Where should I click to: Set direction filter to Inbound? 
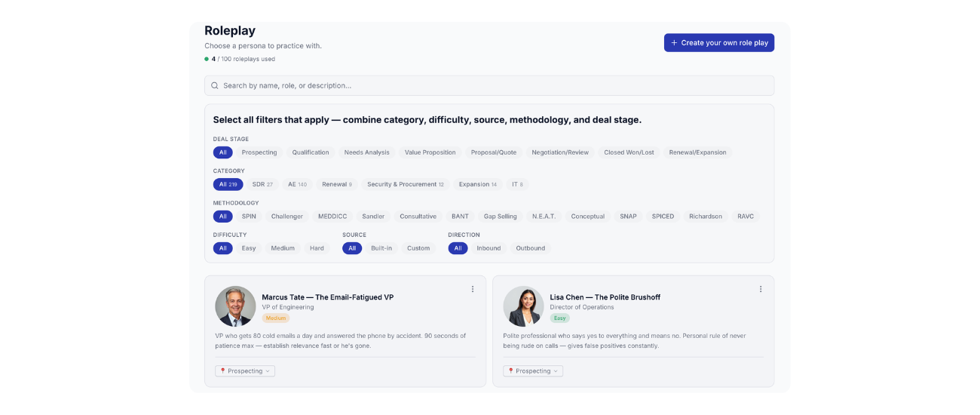pyautogui.click(x=488, y=248)
